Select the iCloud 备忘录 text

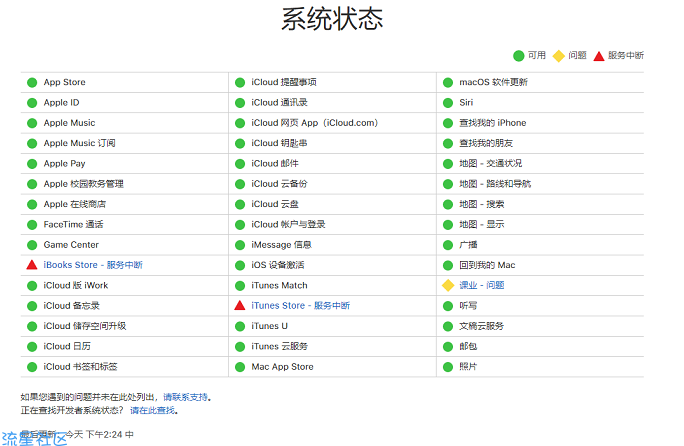[x=72, y=305]
